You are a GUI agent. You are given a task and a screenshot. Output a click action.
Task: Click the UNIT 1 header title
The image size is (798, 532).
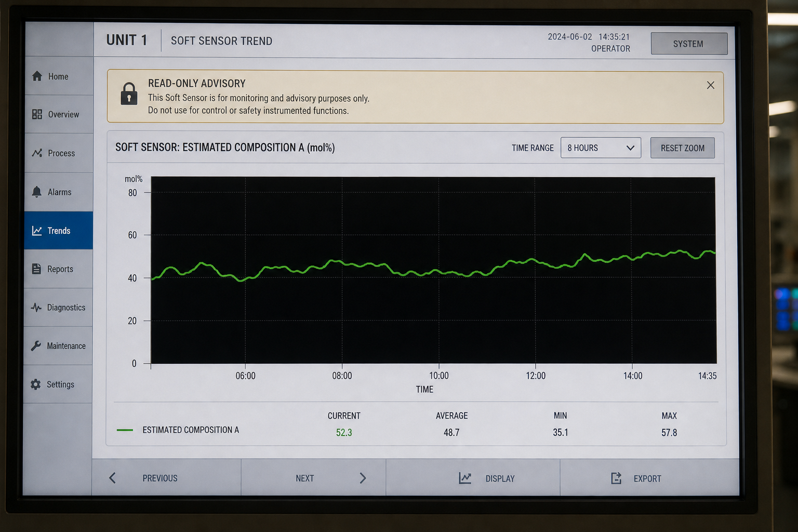(127, 40)
